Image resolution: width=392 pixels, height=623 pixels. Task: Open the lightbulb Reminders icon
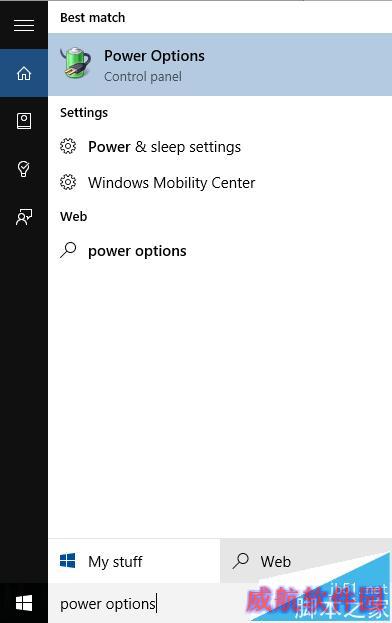(x=24, y=169)
